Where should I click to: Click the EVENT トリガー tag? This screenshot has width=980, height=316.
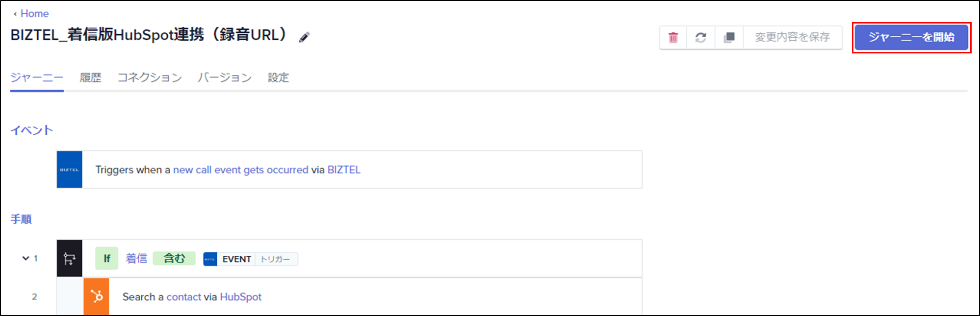251,259
